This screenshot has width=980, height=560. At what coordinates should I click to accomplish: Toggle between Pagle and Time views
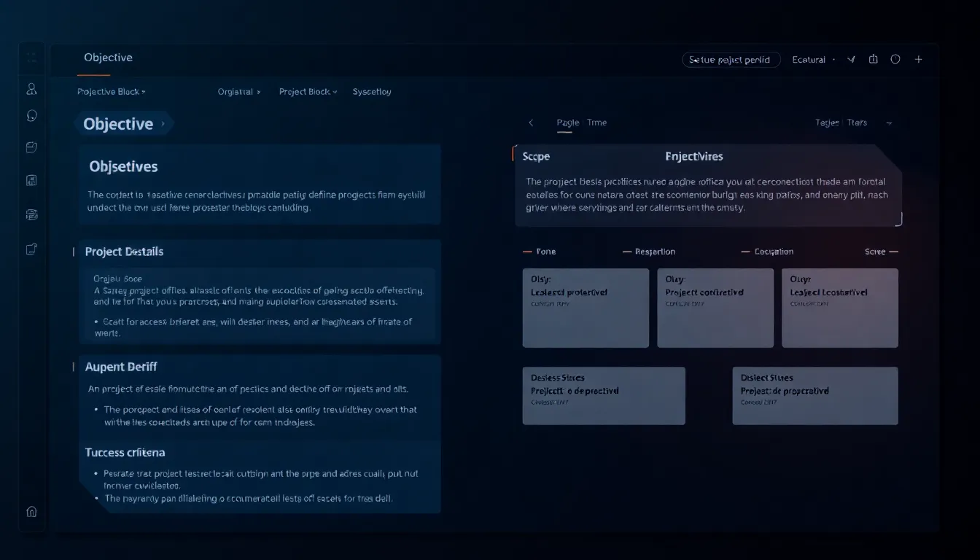click(x=583, y=122)
